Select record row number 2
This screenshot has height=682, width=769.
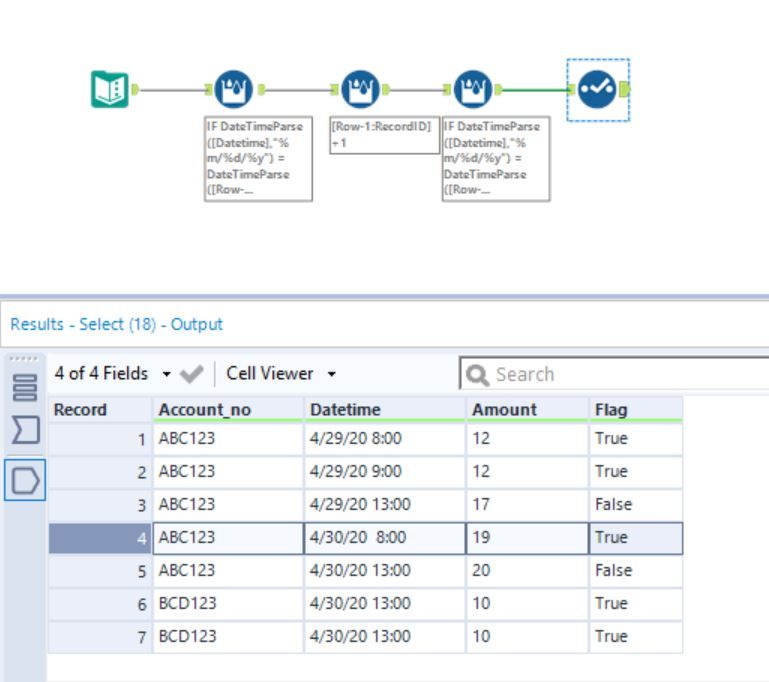100,472
